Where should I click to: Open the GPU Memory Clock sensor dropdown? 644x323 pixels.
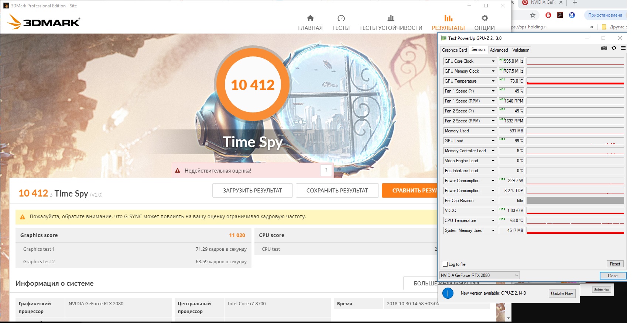[493, 71]
